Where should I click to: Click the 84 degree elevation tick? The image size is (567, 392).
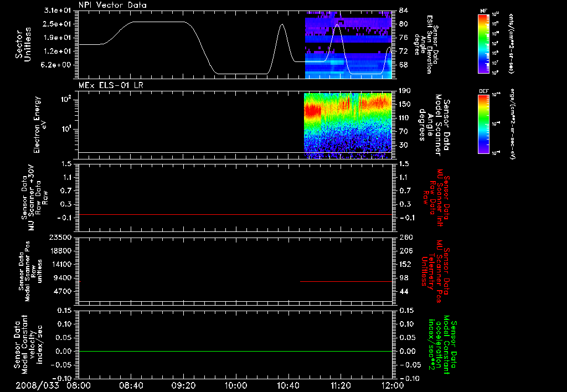(x=404, y=10)
